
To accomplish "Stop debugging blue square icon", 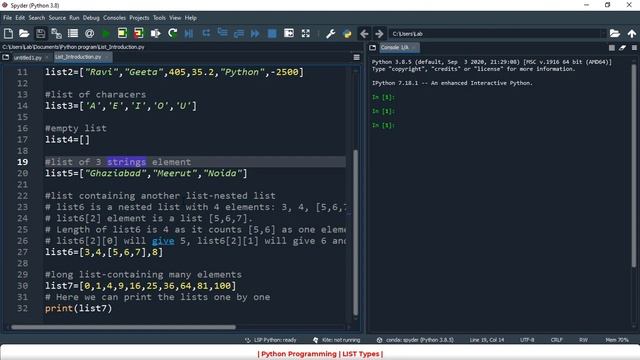I will (x=272, y=33).
